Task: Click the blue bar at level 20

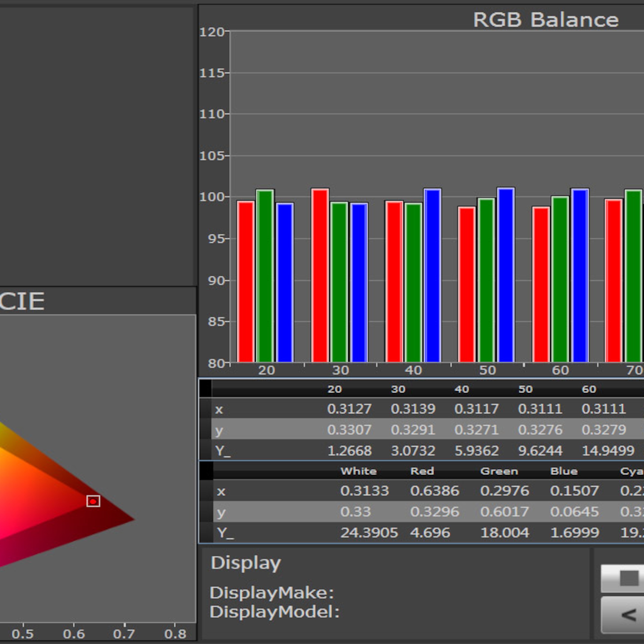Action: 285,282
